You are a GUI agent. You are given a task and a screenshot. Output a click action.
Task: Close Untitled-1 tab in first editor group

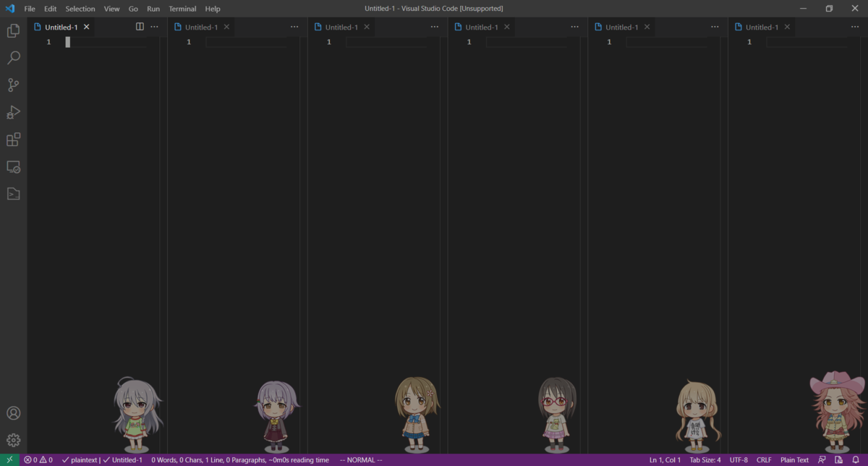pyautogui.click(x=87, y=27)
